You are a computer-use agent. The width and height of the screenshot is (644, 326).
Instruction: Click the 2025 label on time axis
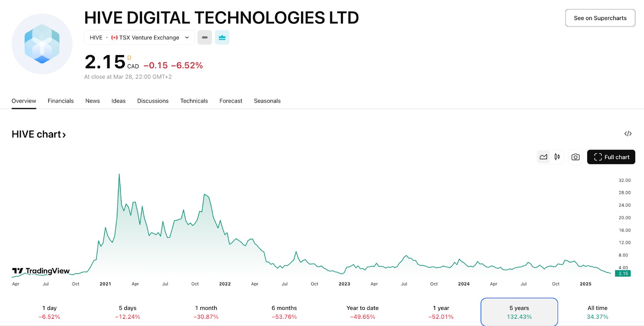click(586, 284)
